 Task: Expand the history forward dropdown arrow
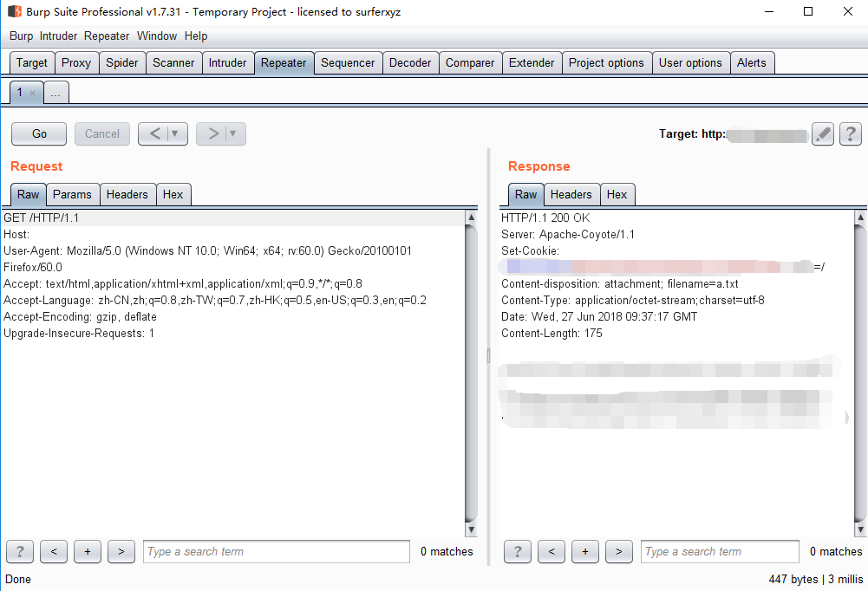point(233,134)
